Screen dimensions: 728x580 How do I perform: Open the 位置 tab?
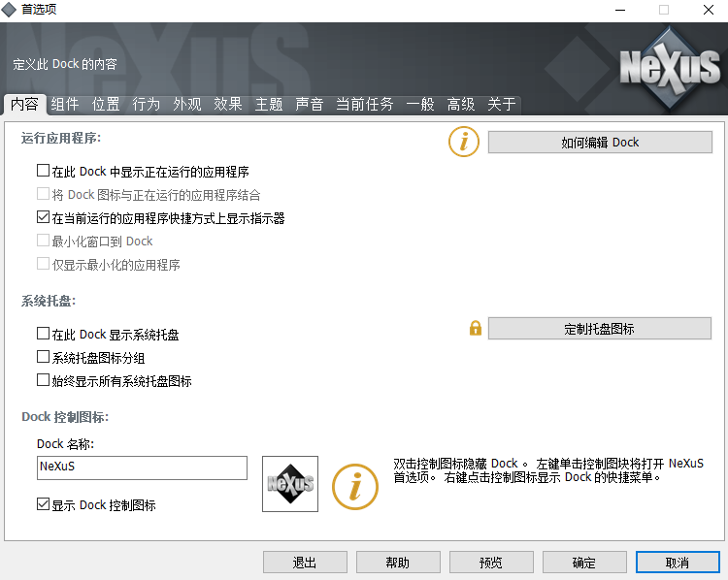tap(106, 104)
